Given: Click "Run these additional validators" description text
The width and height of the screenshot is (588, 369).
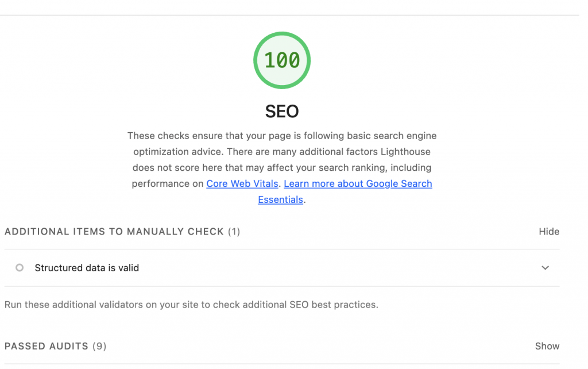Looking at the screenshot, I should 75,305.
